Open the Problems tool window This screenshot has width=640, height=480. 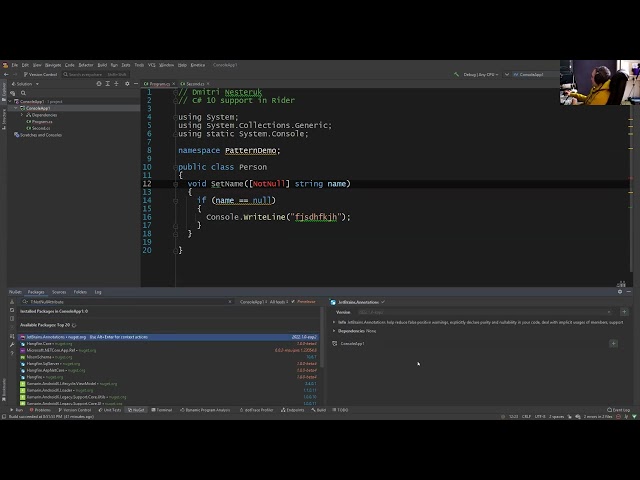40,410
